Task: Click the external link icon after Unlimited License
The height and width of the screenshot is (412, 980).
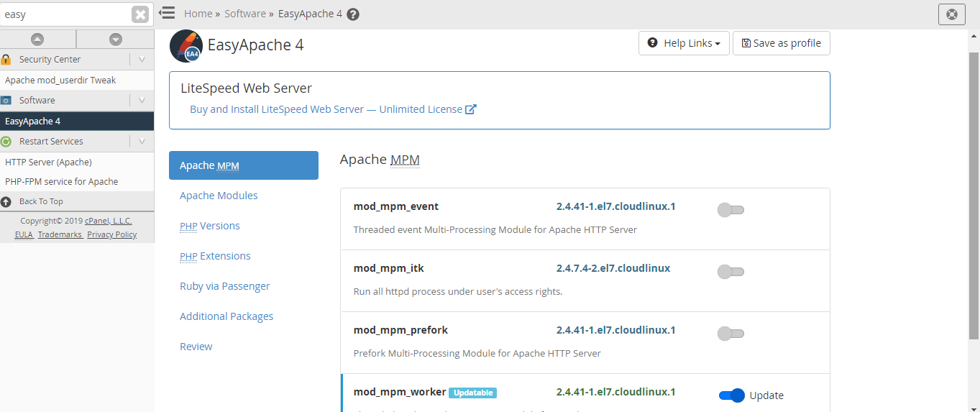Action: pos(471,109)
